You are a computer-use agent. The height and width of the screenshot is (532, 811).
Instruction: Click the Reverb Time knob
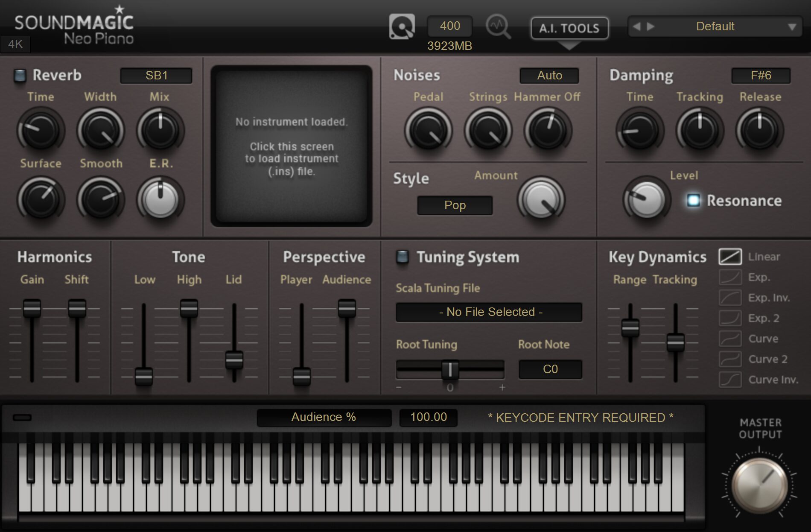[x=41, y=130]
